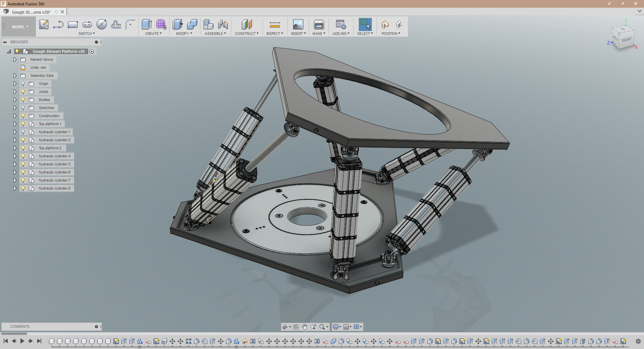644x349 pixels.
Task: Click RIGHT face on the ViewCube
Action: click(626, 40)
